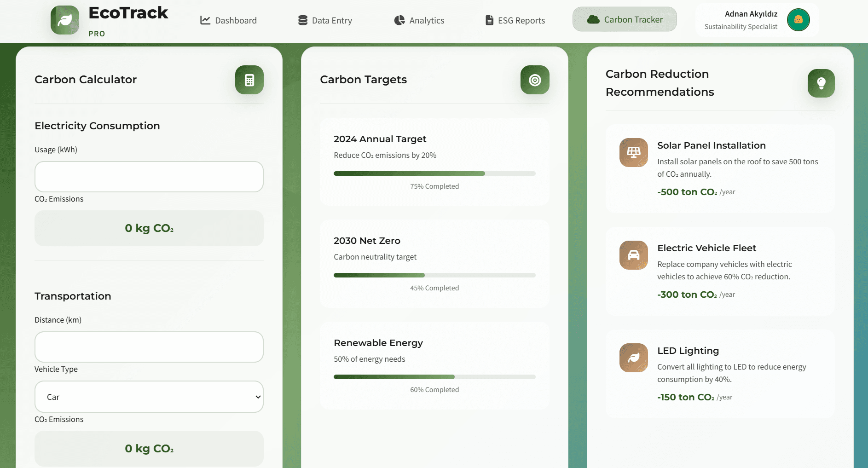Click the Distance (km) input field
The image size is (868, 468).
click(x=148, y=347)
